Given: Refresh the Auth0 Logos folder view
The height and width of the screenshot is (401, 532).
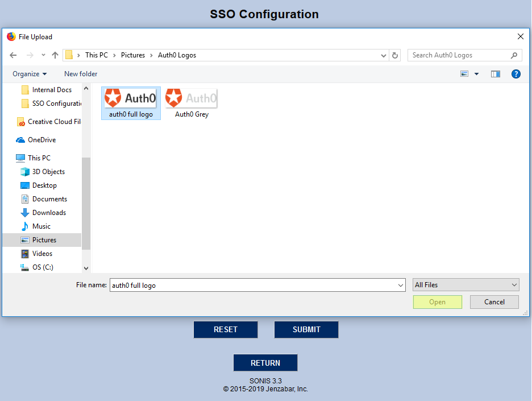Looking at the screenshot, I should [x=394, y=55].
